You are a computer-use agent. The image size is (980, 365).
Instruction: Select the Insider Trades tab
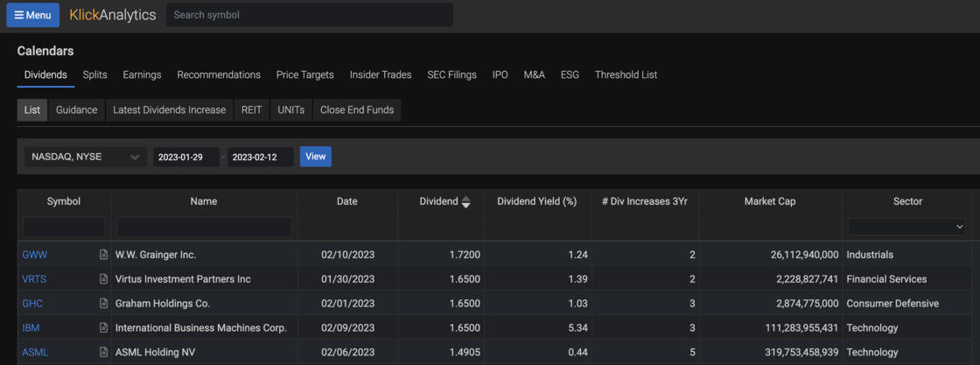pyautogui.click(x=381, y=75)
